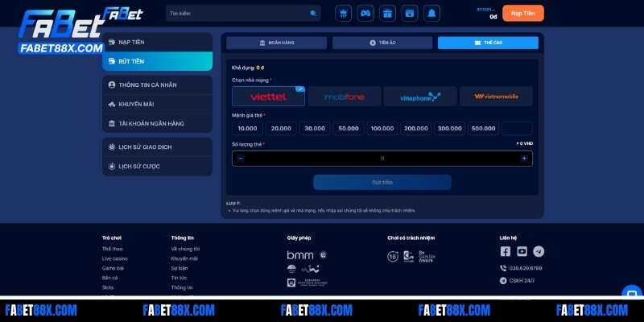
Task: Open Khuyến Mãi sidebar item
Action: coord(157,105)
